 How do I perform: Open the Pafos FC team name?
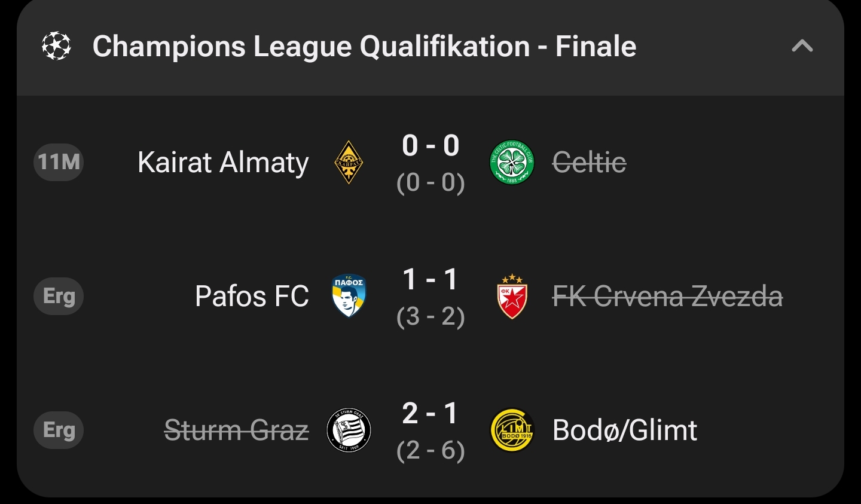[x=252, y=296]
